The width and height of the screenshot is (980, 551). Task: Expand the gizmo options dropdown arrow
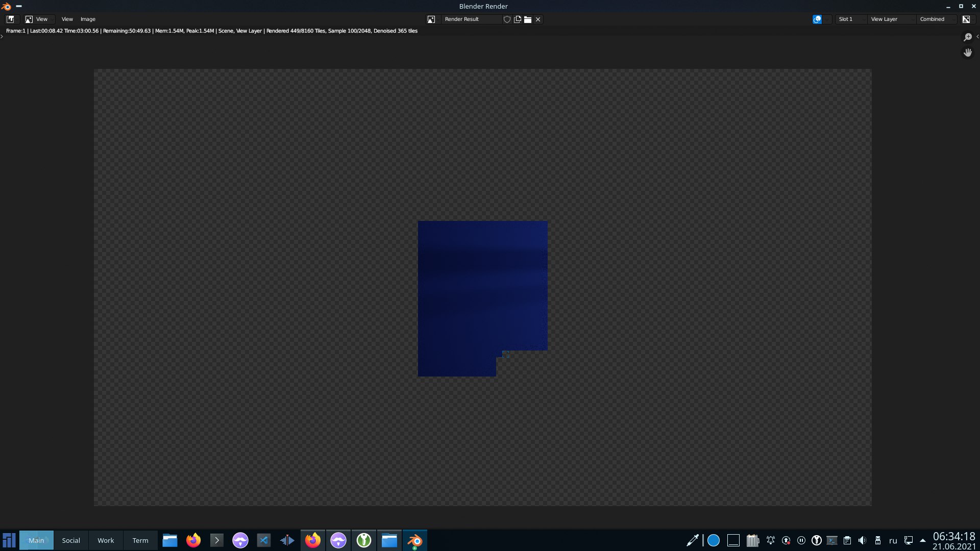coord(827,19)
